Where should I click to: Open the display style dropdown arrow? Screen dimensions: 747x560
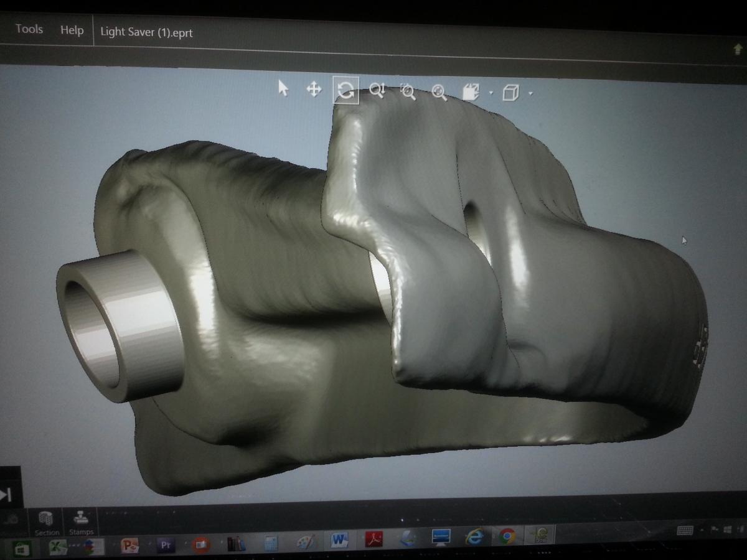click(x=530, y=94)
